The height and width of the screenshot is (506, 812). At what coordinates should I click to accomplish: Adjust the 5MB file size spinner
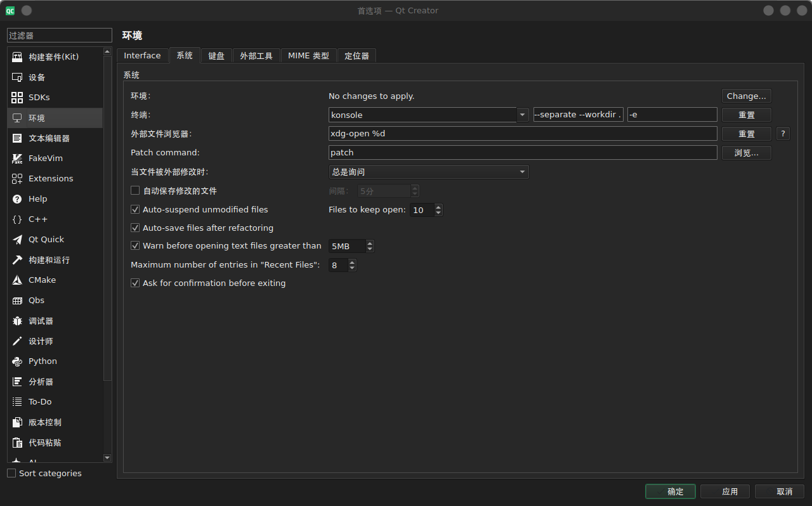coord(351,246)
